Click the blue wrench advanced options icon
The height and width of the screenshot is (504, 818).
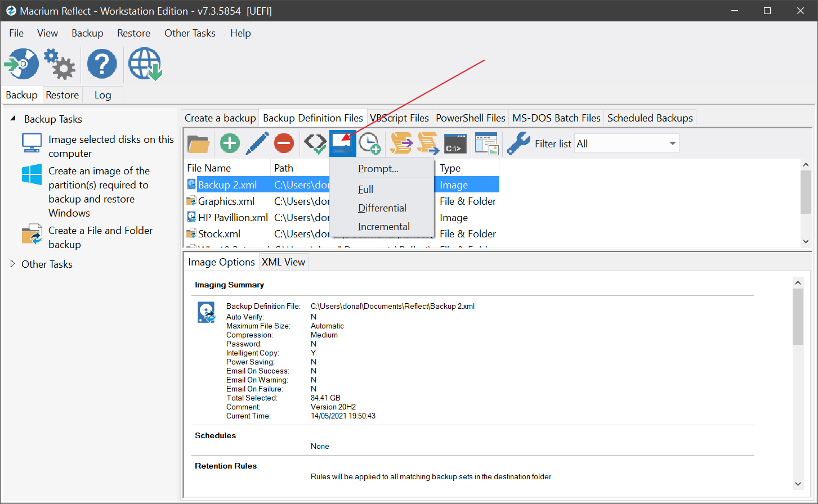click(518, 143)
